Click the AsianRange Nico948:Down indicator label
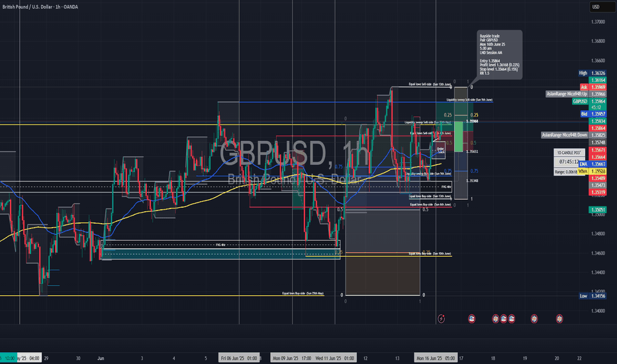The width and height of the screenshot is (617, 364). click(573, 135)
